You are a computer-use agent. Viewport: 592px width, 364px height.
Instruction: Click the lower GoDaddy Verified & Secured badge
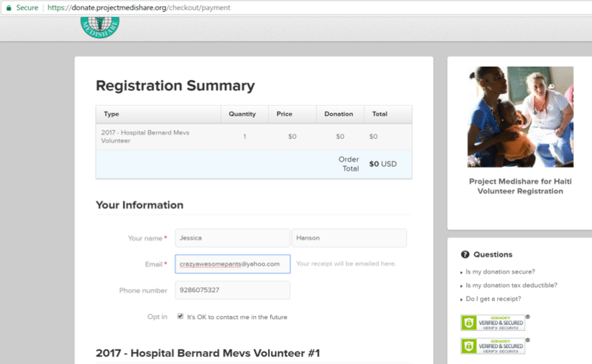493,346
